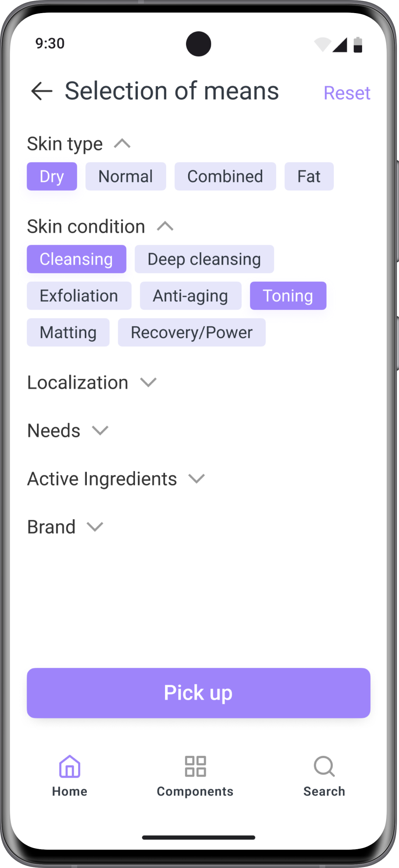Collapse the Skin type section
This screenshot has height=868, width=399.
click(x=122, y=143)
